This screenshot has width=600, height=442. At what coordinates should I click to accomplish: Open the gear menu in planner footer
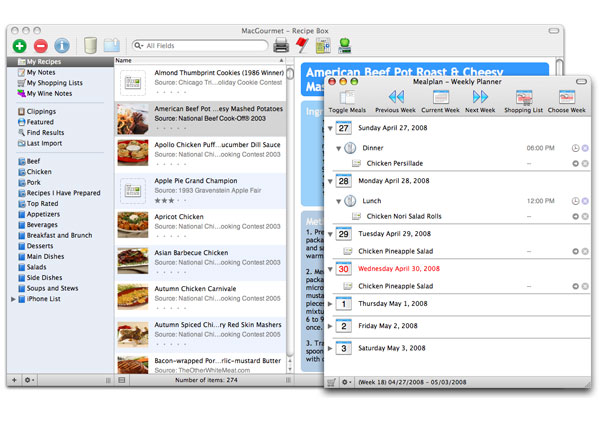click(346, 382)
